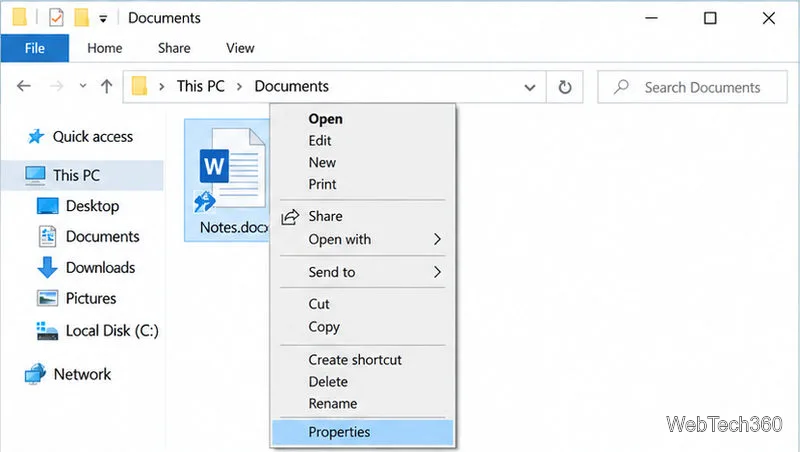
Task: Open the recent locations dropdown chevron
Action: [x=83, y=86]
